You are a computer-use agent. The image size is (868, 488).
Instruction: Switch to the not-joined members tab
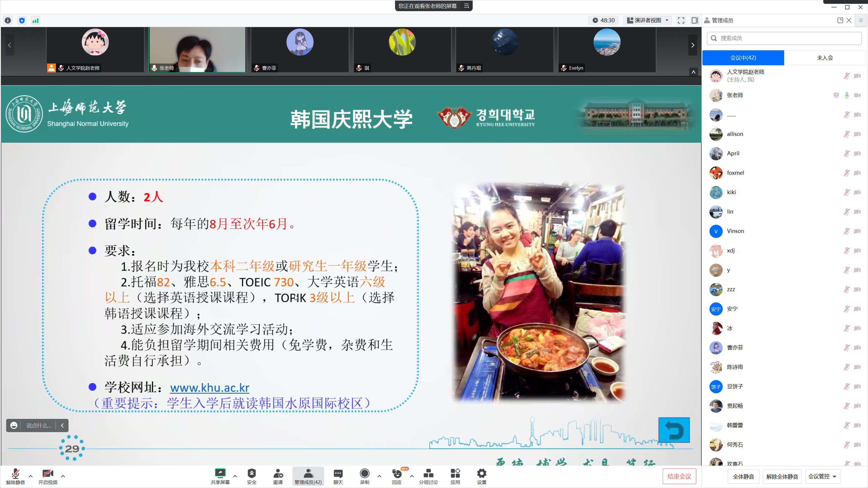click(824, 58)
